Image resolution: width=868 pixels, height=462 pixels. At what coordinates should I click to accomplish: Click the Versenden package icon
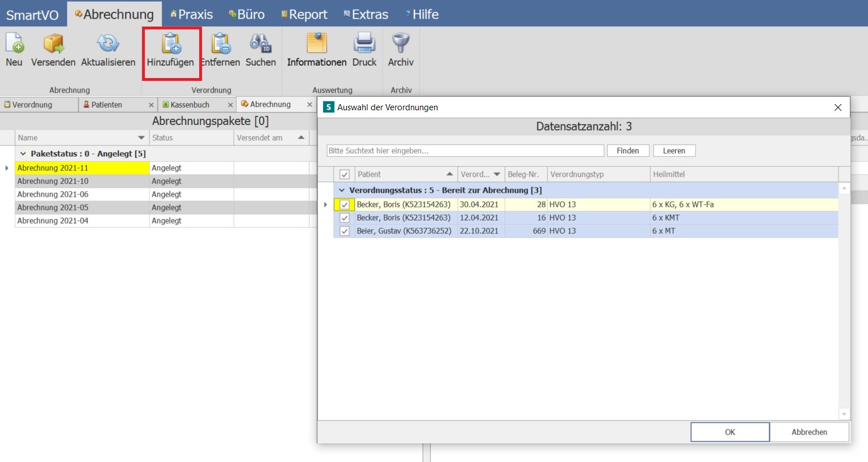click(x=53, y=43)
